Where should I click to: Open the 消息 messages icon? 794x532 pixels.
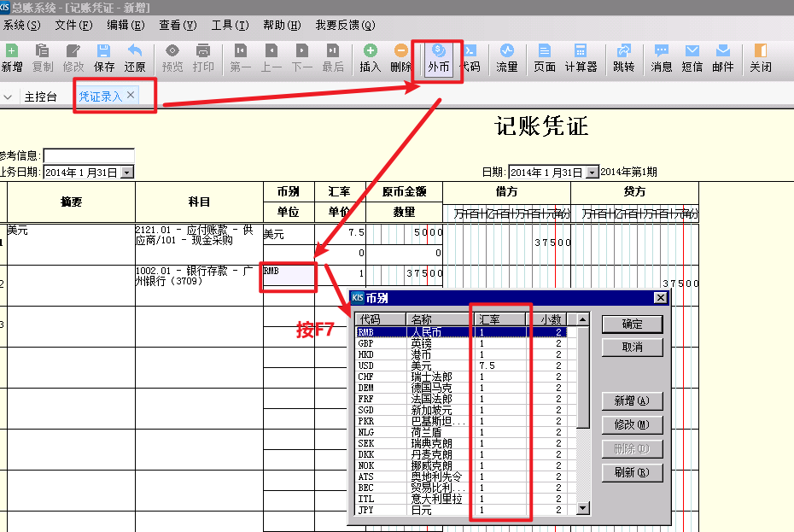point(662,58)
